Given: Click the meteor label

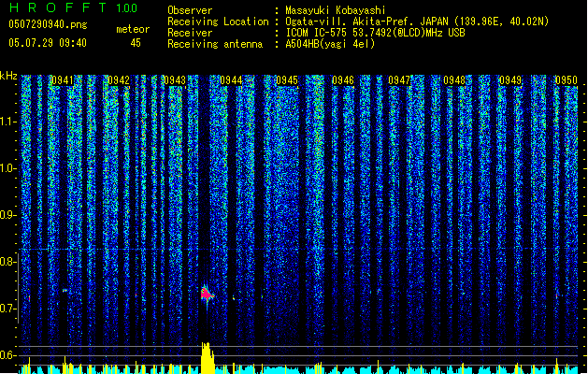Looking at the screenshot, I should [x=133, y=29].
